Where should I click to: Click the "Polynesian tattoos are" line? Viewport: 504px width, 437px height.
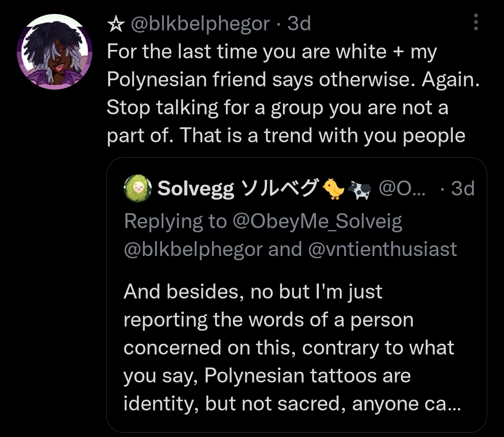coord(267,375)
